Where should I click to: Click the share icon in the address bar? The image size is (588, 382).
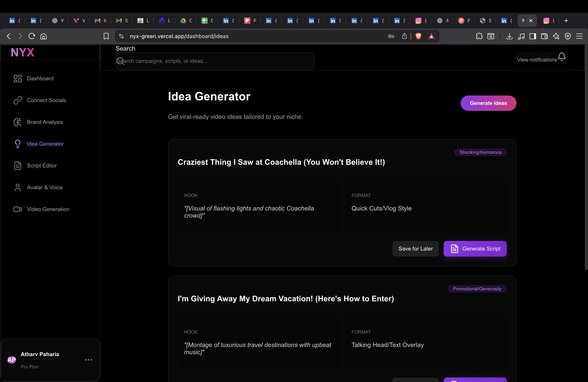point(404,36)
